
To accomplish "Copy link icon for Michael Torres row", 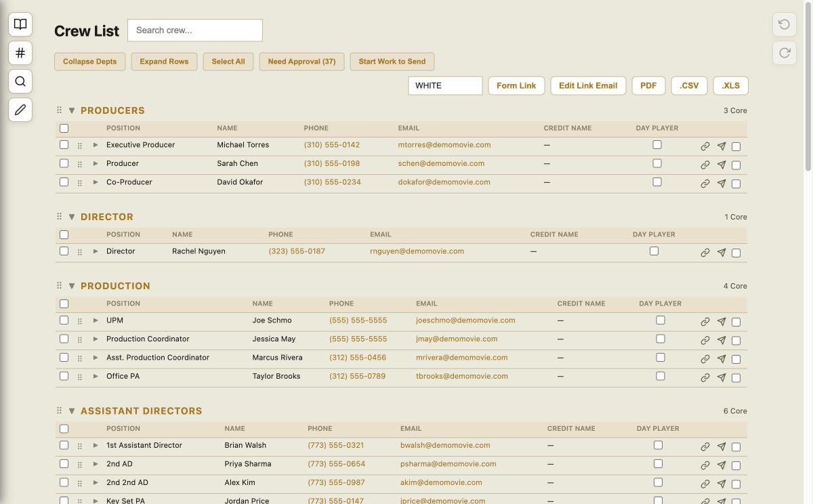I will [x=705, y=146].
